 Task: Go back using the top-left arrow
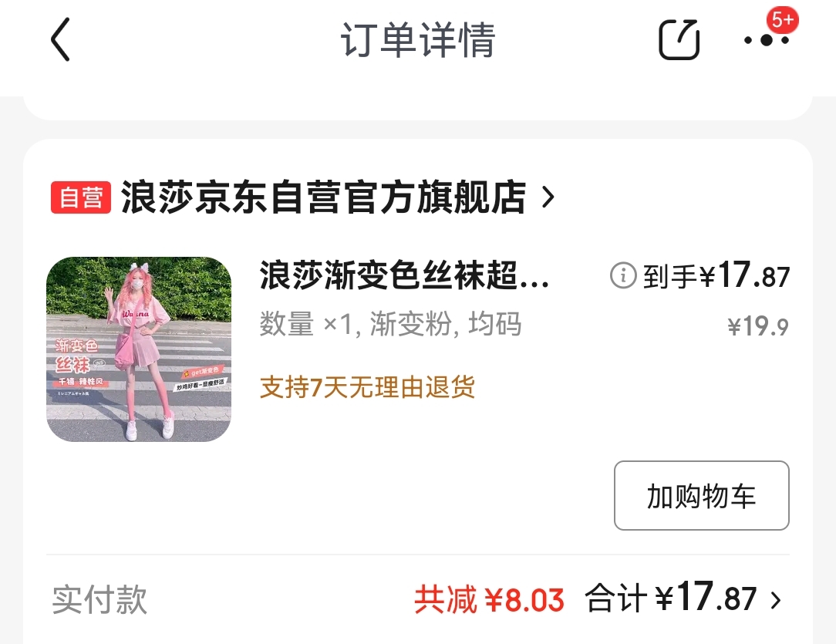tap(60, 39)
